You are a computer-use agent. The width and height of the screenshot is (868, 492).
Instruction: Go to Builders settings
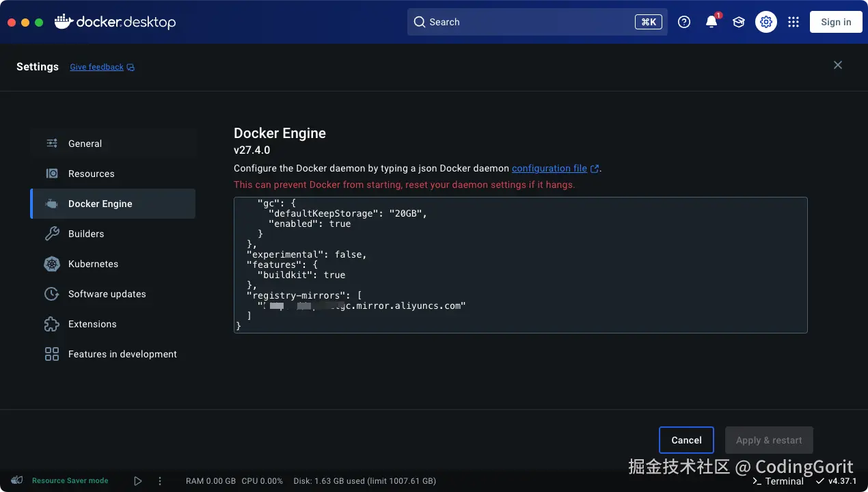click(x=113, y=234)
